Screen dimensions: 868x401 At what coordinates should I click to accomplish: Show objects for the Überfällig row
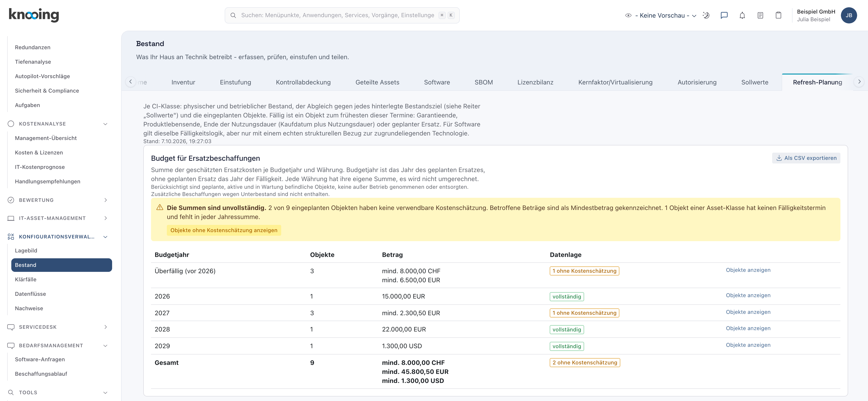pos(748,270)
